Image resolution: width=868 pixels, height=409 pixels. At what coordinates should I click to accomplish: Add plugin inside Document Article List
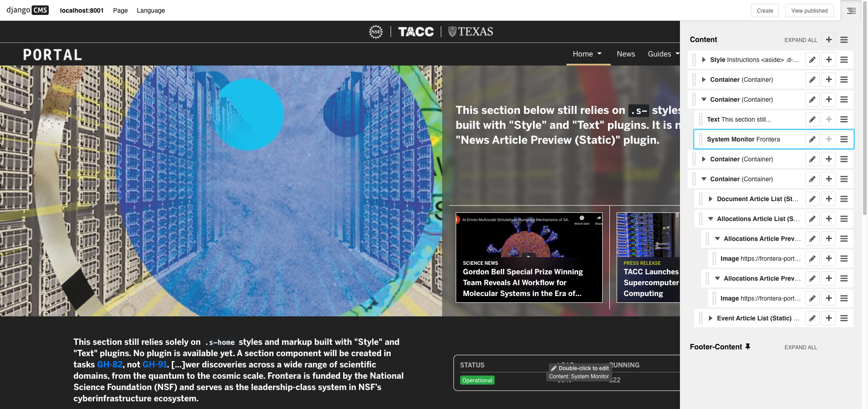829,199
